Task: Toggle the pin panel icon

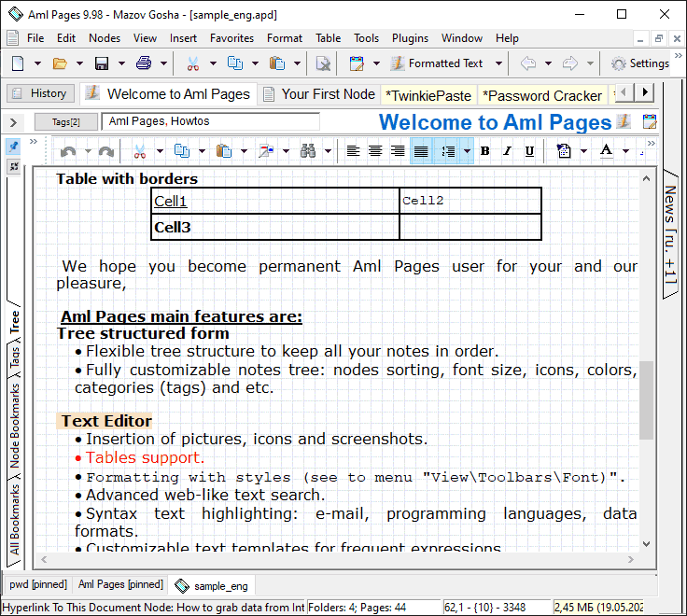Action: pyautogui.click(x=14, y=147)
